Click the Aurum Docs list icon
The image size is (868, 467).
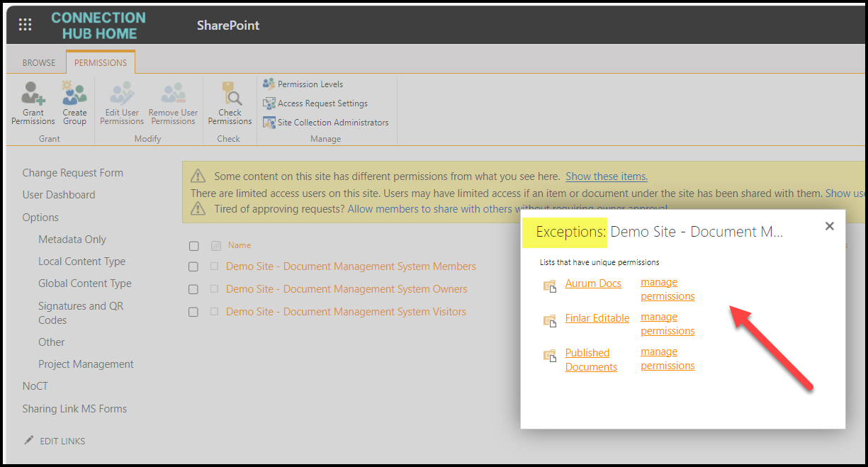(550, 286)
